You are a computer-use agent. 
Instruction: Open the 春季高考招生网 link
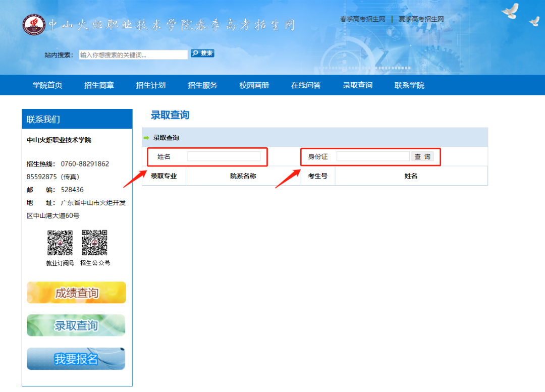362,19
